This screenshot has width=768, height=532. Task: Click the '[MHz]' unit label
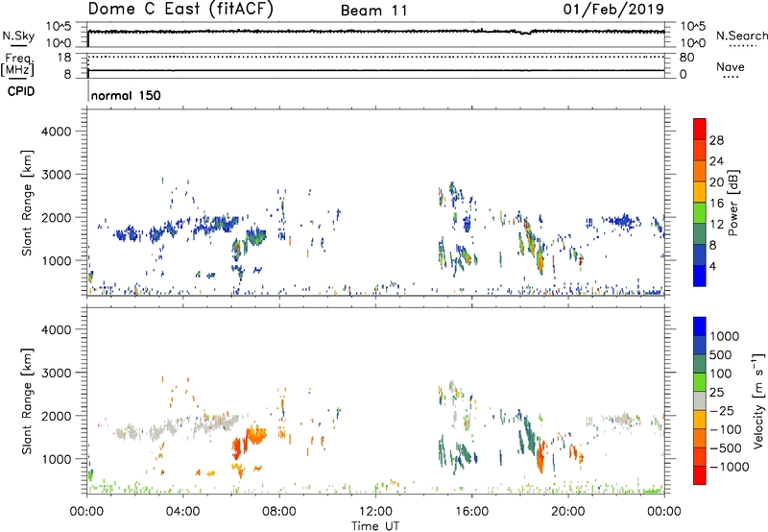coord(17,69)
